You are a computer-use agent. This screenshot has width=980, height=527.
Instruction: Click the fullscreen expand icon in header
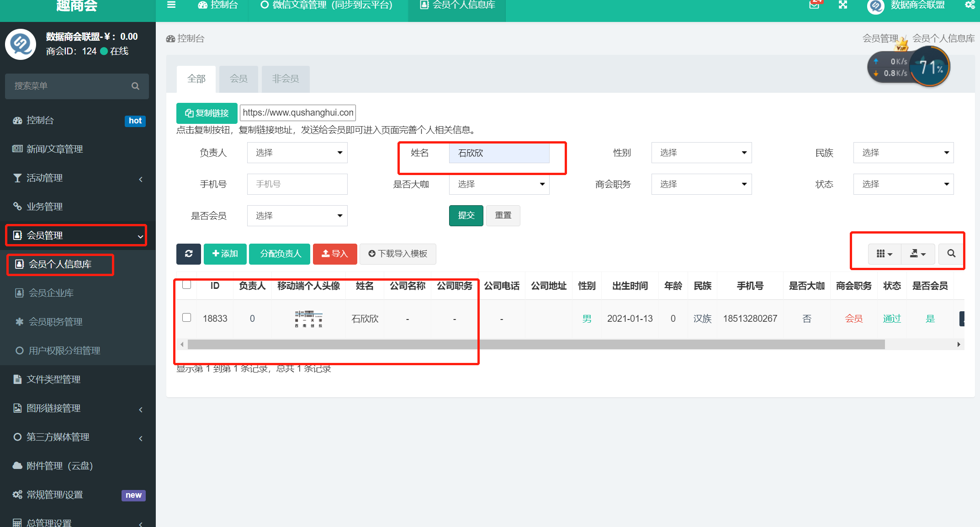(843, 5)
